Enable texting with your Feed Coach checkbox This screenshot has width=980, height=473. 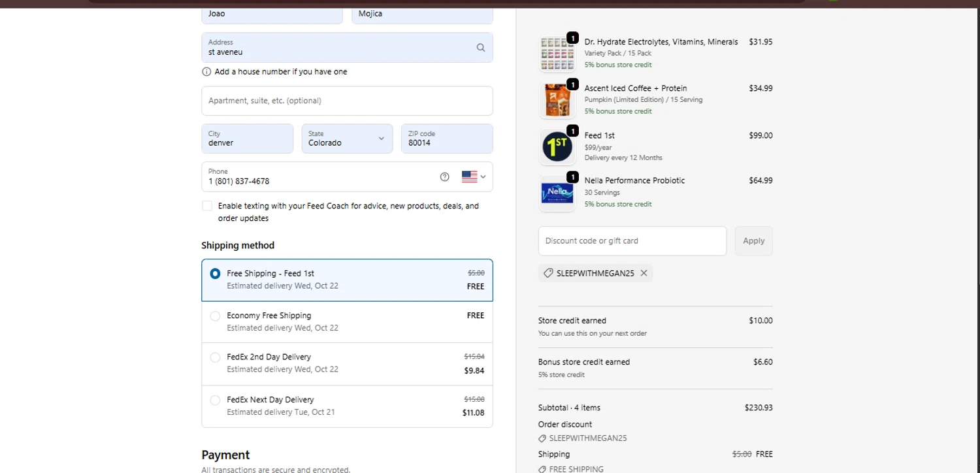pos(207,206)
